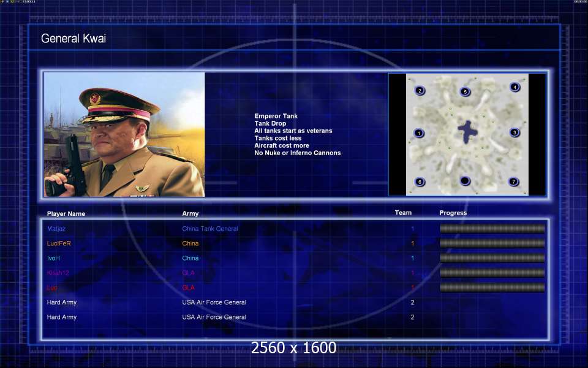Image resolution: width=588 pixels, height=368 pixels.
Task: Click the 'Aircraft cost more' line
Action: click(x=282, y=145)
